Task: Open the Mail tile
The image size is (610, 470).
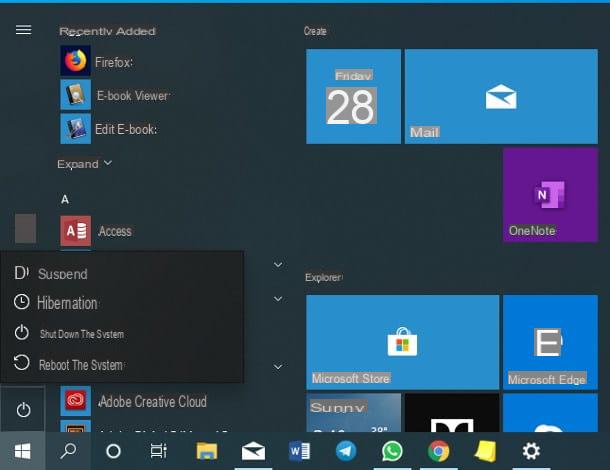Action: point(501,96)
